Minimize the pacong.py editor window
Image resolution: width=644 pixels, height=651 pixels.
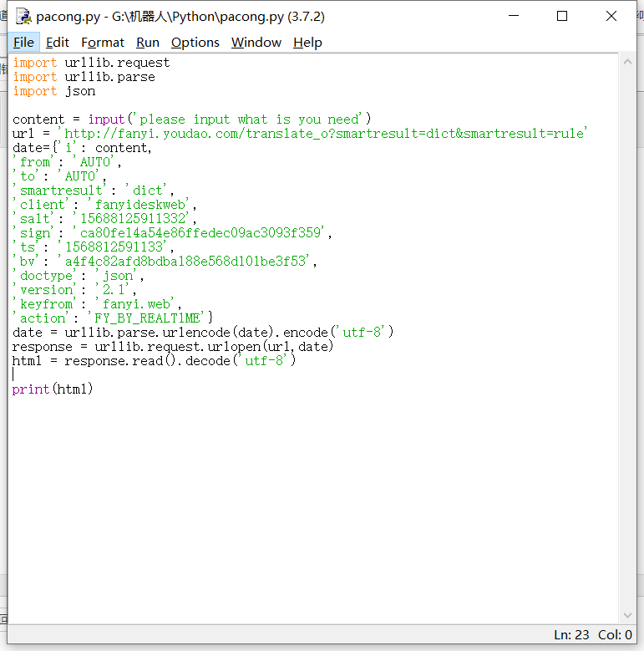coord(514,16)
